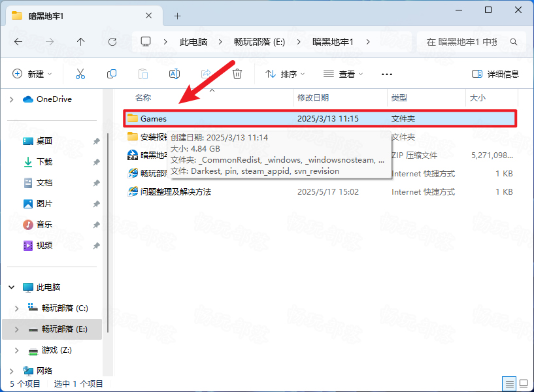Close the 暗黑地牢1 tab
Viewport: 534px width, 392px height.
(149, 16)
